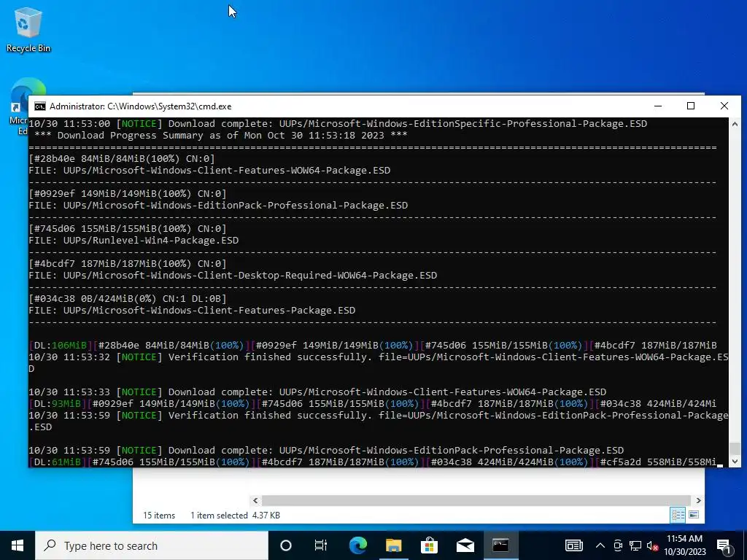Click the Runlevel-Win4-Package.ESD file line
This screenshot has width=747, height=560.
point(134,241)
